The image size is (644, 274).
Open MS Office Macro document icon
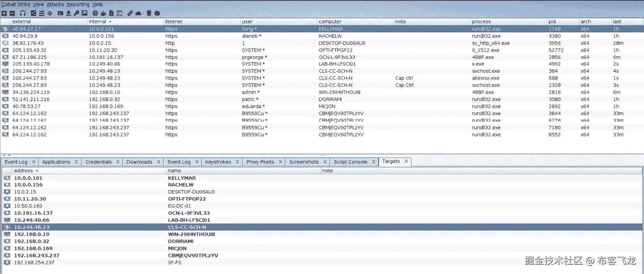coord(111,13)
